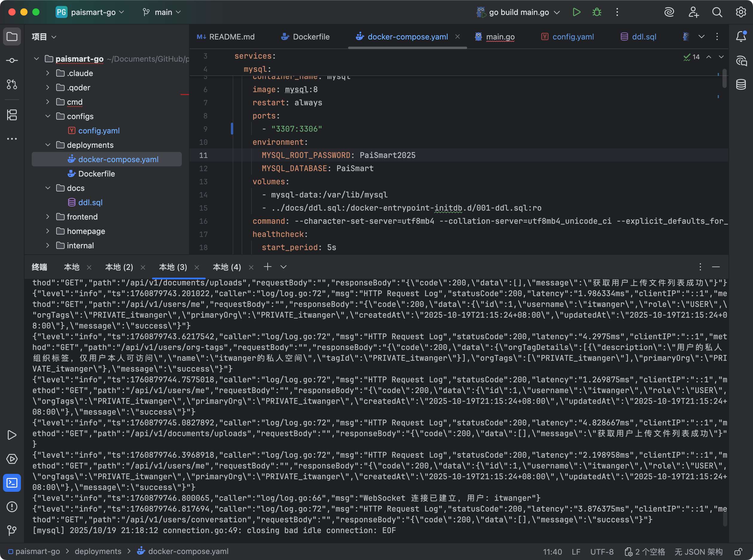Click the Debug bug icon
753x560 pixels.
pos(597,12)
